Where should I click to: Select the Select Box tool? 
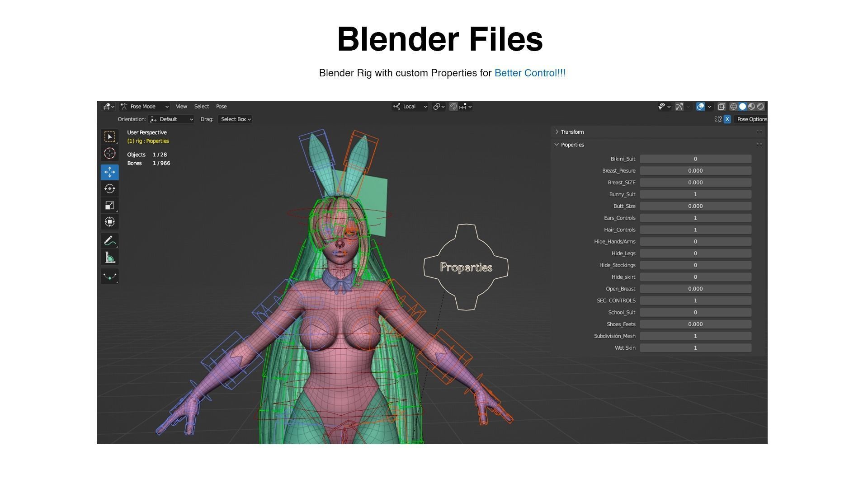click(109, 136)
